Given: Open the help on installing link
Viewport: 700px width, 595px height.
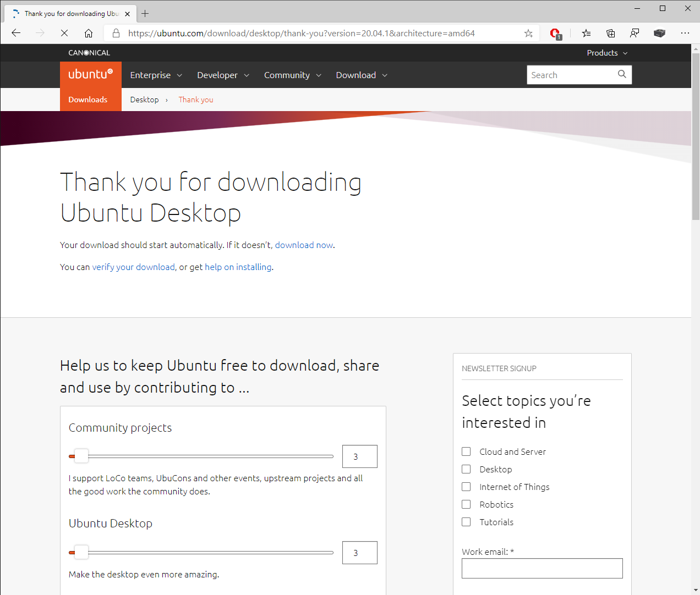Looking at the screenshot, I should tap(238, 267).
